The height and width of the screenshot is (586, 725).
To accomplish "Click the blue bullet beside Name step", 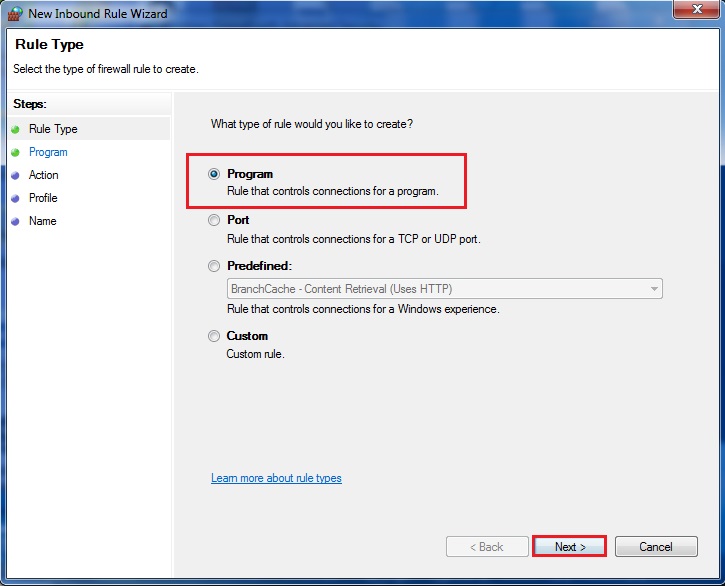I will click(x=15, y=222).
